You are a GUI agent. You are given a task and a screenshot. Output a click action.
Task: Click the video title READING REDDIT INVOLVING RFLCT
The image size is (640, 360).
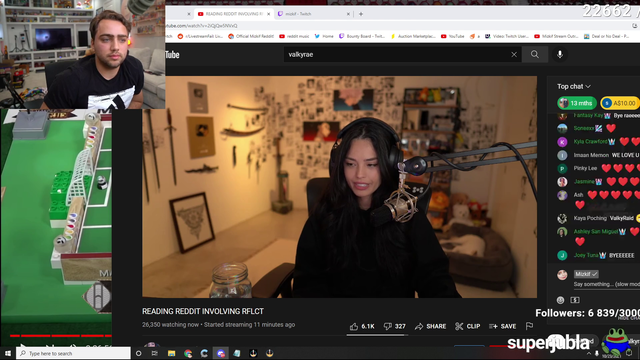click(203, 311)
